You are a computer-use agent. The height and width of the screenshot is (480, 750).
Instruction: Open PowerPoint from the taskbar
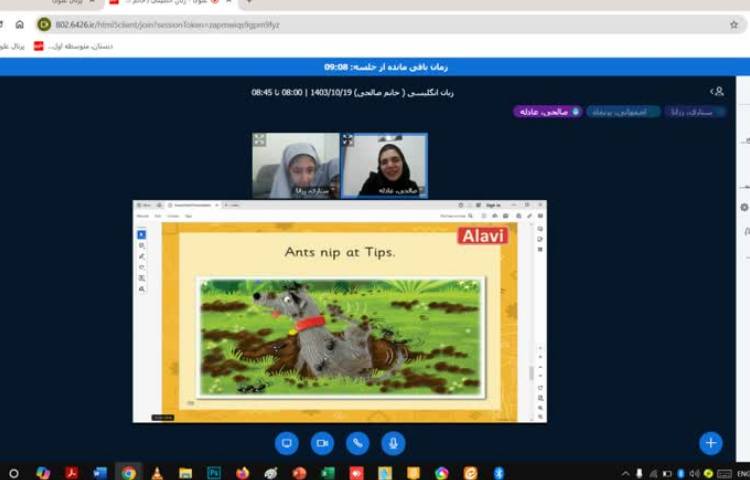(299, 473)
